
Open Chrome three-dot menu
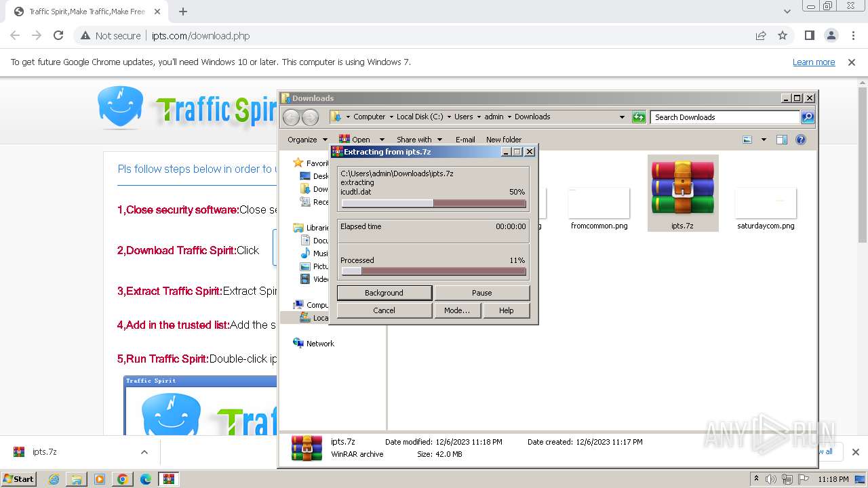click(x=853, y=36)
